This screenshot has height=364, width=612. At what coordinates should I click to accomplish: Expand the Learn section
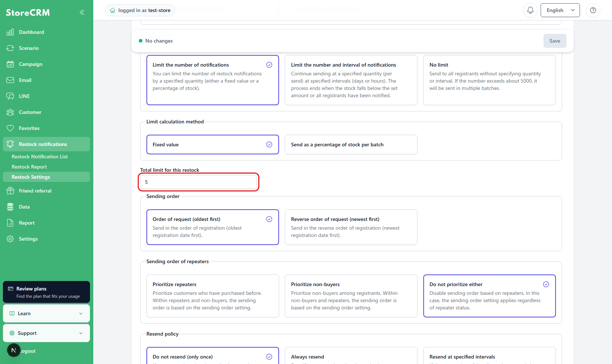[46, 313]
